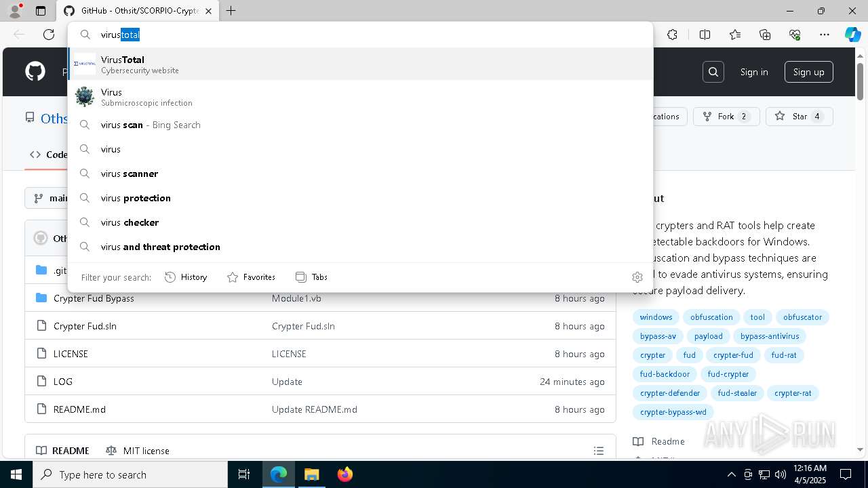Click the 'payload' topic tag
This screenshot has width=868, height=488.
click(x=708, y=336)
